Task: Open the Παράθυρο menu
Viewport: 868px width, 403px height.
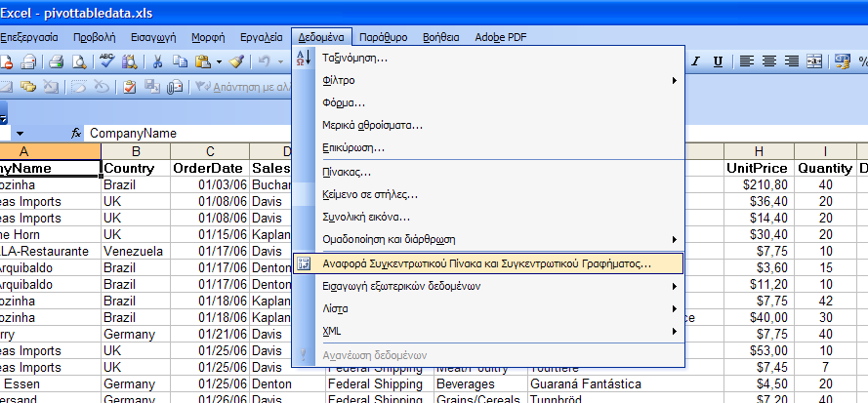Action: 384,38
